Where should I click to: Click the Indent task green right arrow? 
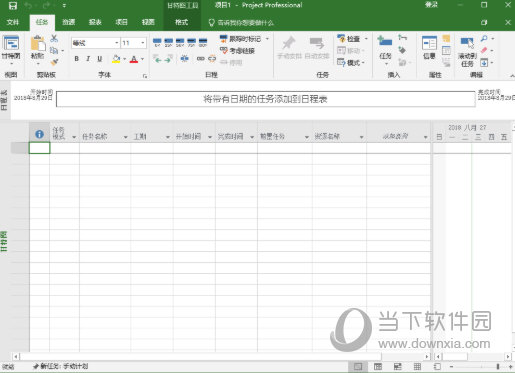click(168, 59)
